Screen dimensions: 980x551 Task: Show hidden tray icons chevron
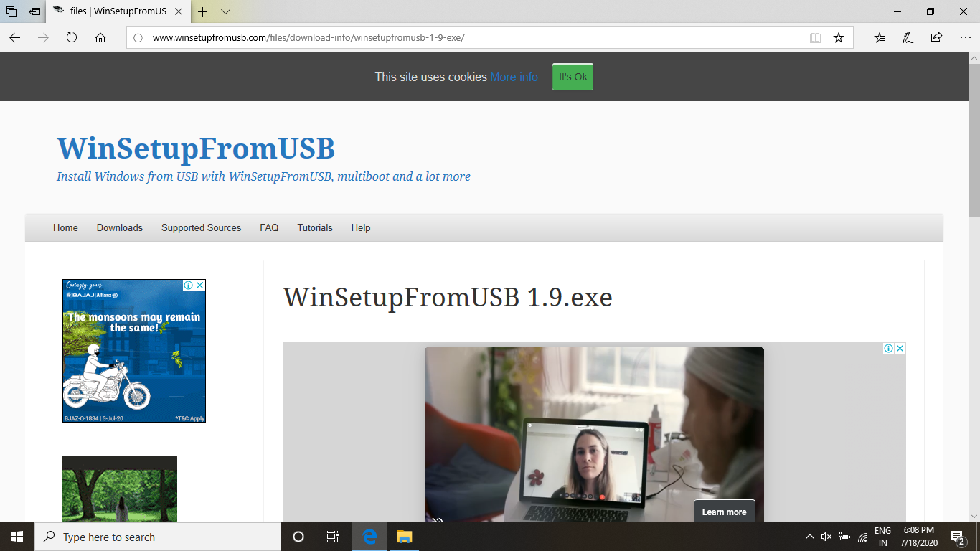coord(810,537)
